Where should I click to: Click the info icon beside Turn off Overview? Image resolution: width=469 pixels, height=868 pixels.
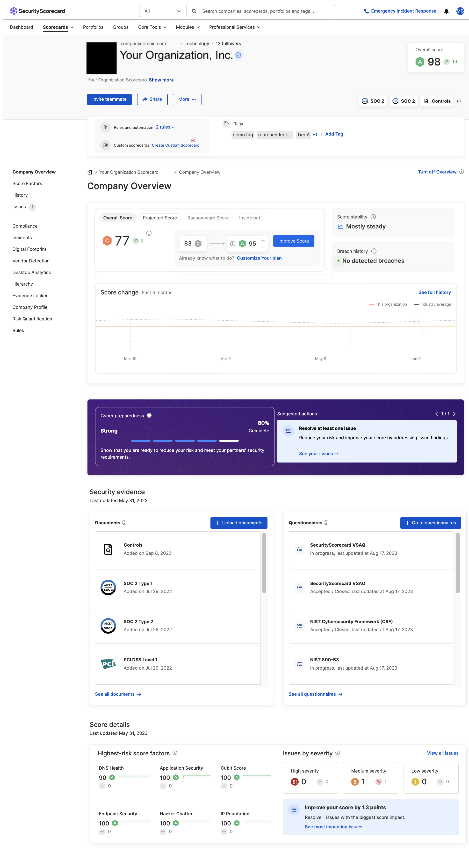(462, 172)
